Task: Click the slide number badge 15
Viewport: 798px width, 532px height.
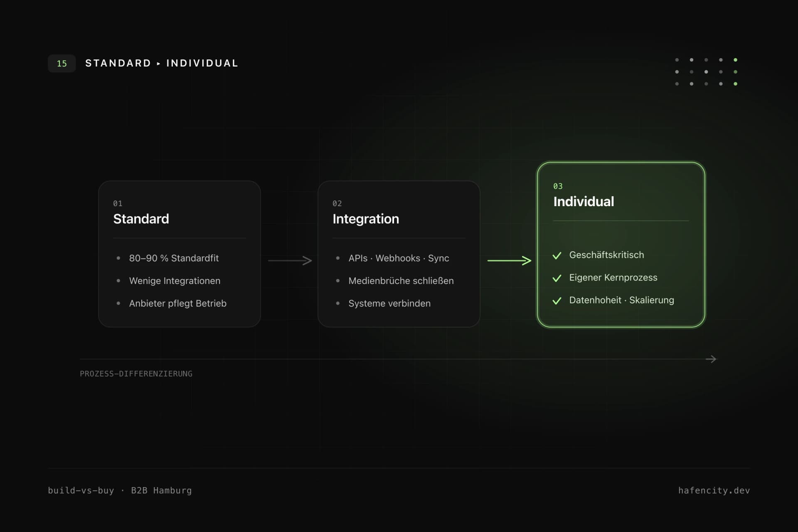Action: (x=62, y=64)
